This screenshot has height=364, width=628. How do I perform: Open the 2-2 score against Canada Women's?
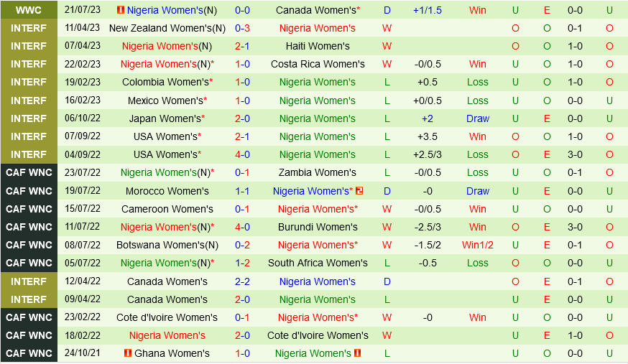pos(243,281)
